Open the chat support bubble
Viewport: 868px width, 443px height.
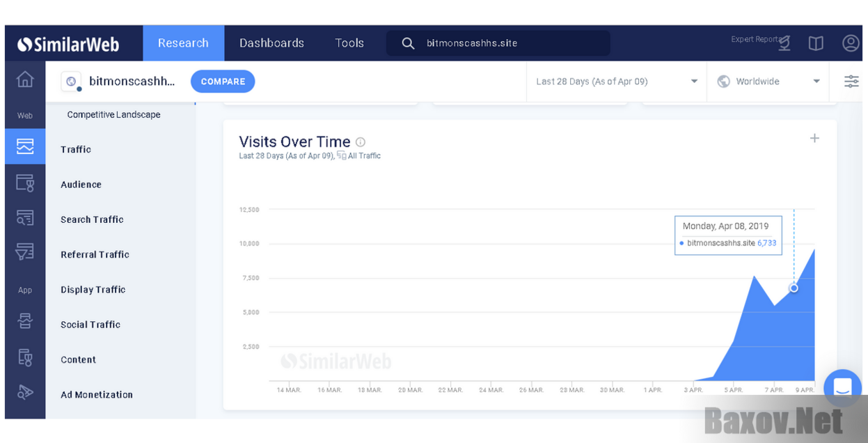842,388
